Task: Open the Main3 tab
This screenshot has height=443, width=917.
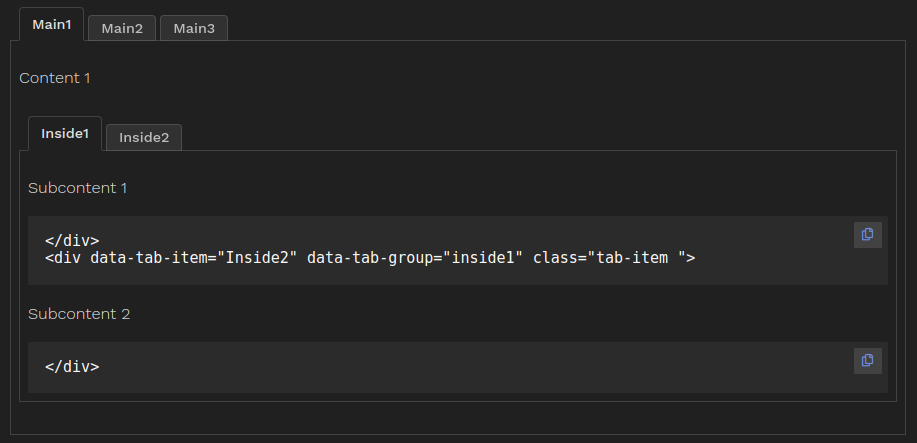Action: [194, 28]
